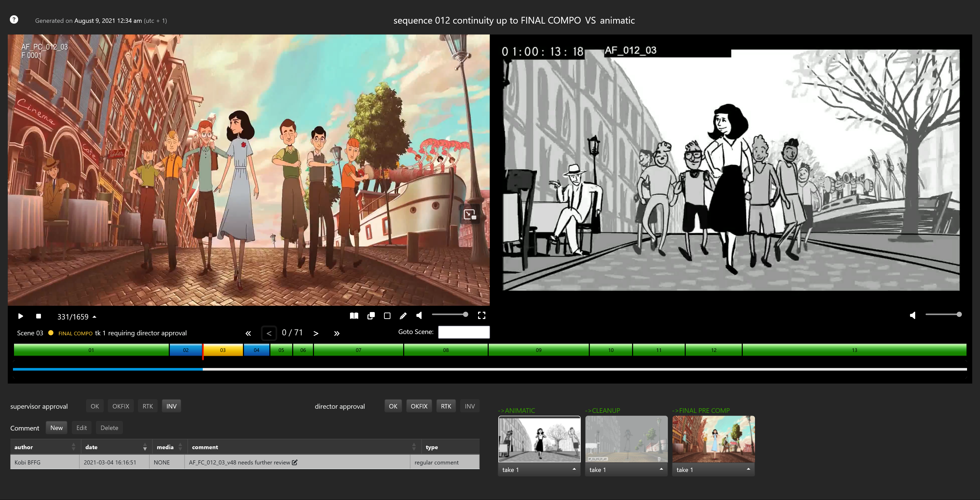Select the pencil annotation tool
The image size is (980, 500).
(403, 316)
